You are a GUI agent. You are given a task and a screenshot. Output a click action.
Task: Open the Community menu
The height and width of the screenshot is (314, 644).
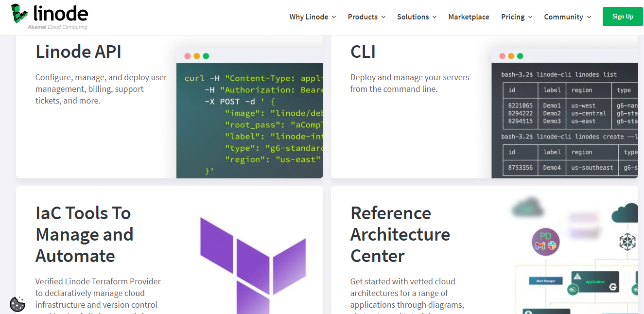pos(567,17)
